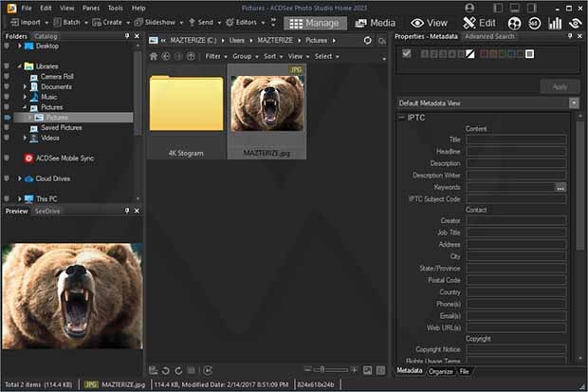Pin the Properties pane
This screenshot has width=588, height=392.
pyautogui.click(x=570, y=36)
